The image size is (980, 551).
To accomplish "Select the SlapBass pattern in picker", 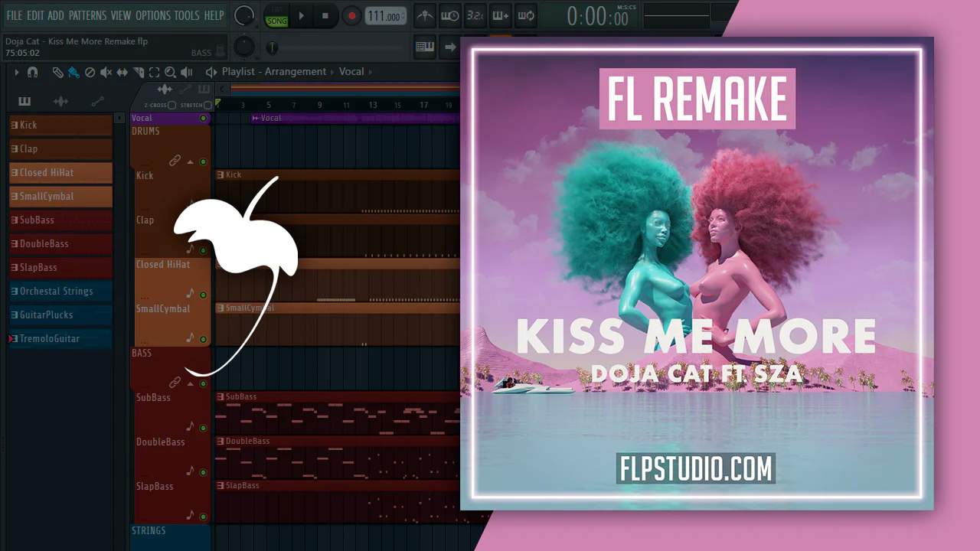I will pyautogui.click(x=60, y=267).
